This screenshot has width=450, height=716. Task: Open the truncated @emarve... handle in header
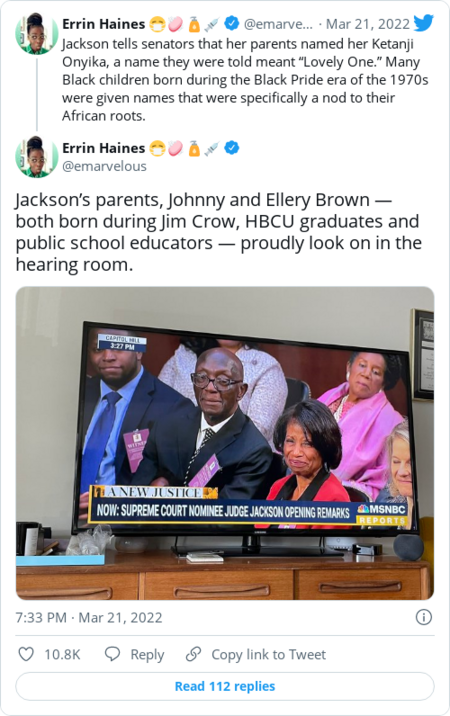tap(278, 24)
